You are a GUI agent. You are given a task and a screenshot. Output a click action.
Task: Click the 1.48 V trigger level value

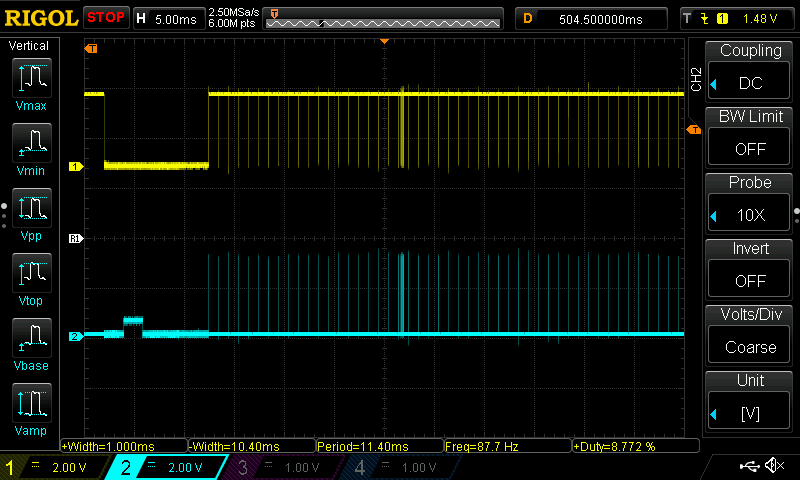[760, 19]
